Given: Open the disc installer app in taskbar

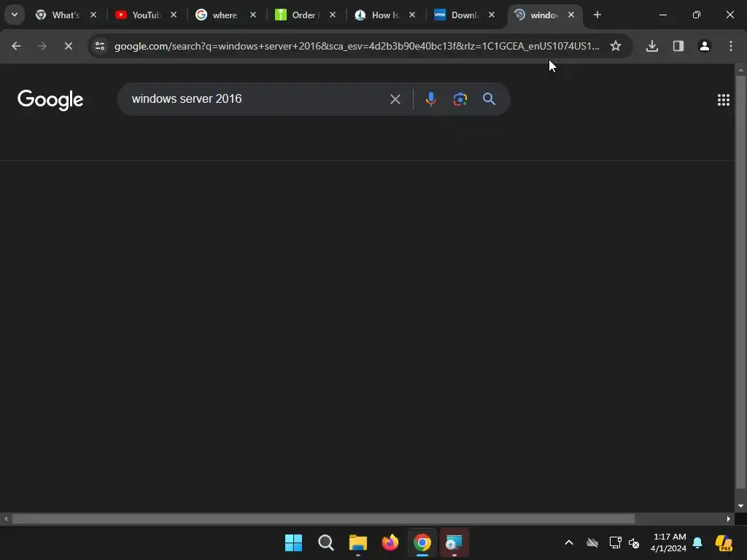Looking at the screenshot, I should 454,542.
